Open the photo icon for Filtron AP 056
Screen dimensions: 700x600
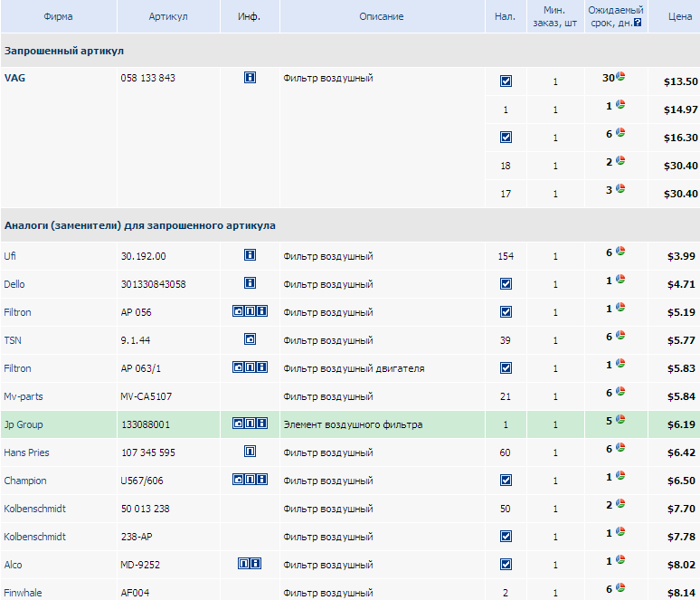point(239,311)
